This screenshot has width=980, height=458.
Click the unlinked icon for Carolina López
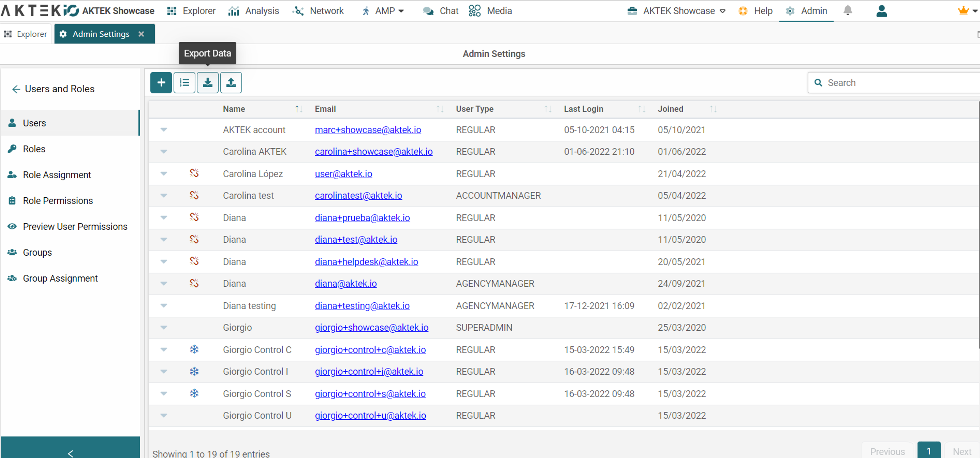tap(194, 173)
